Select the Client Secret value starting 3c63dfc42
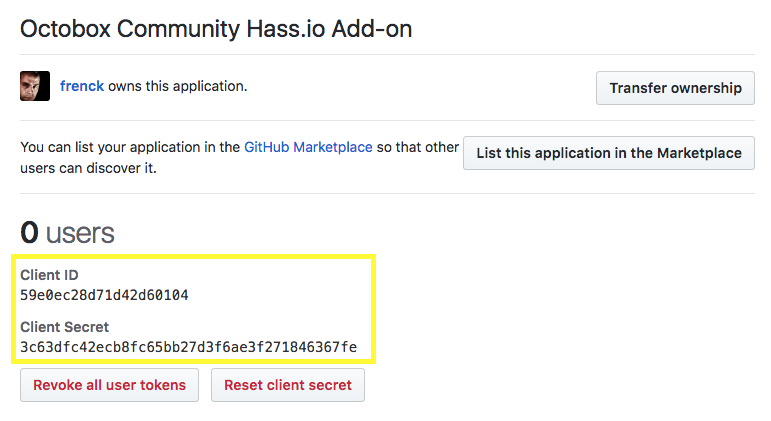The height and width of the screenshot is (421, 771). (x=188, y=347)
